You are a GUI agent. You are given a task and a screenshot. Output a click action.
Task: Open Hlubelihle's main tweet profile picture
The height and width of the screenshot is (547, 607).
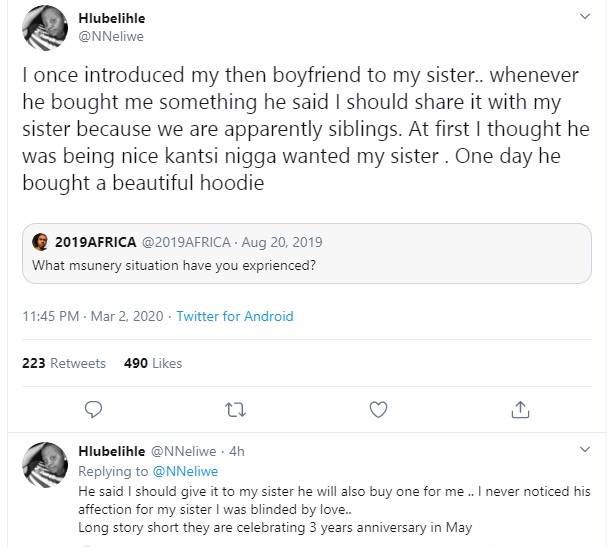coord(43,27)
